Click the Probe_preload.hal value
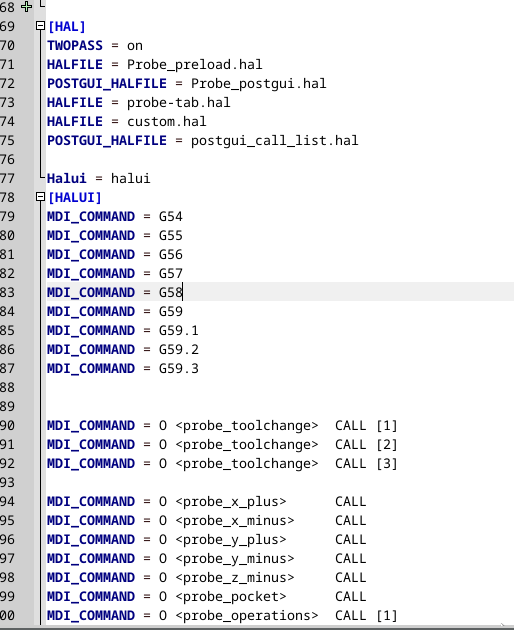The width and height of the screenshot is (514, 630). [195, 64]
